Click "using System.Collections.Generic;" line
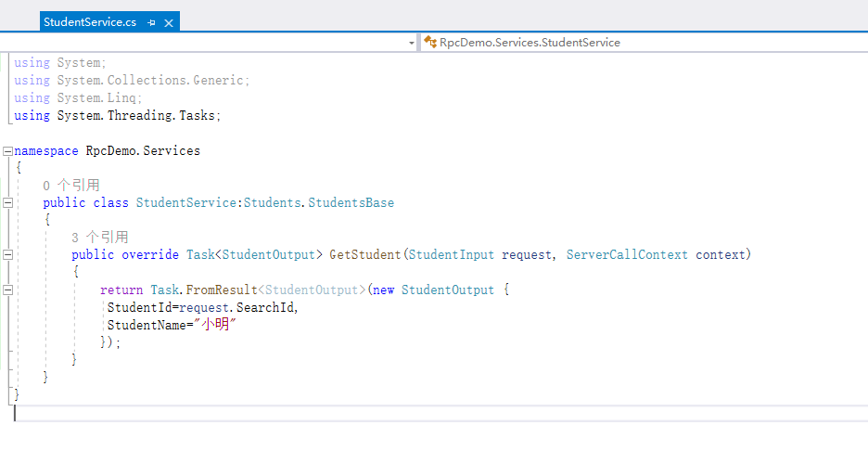868x451 pixels. [132, 81]
